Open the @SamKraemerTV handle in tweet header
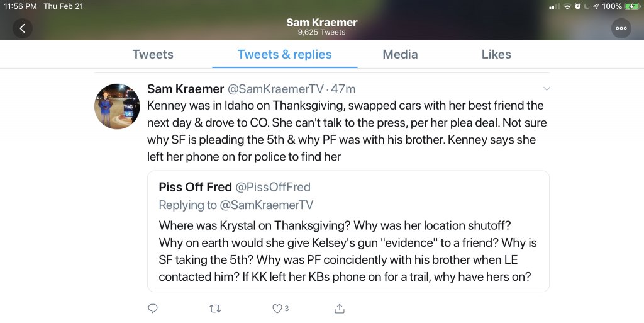644x323 pixels. coord(276,89)
